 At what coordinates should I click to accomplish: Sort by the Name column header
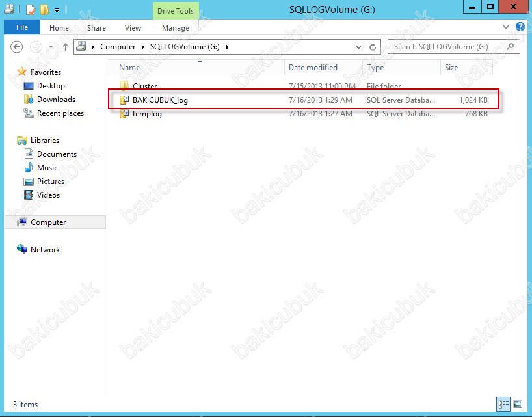pyautogui.click(x=196, y=68)
